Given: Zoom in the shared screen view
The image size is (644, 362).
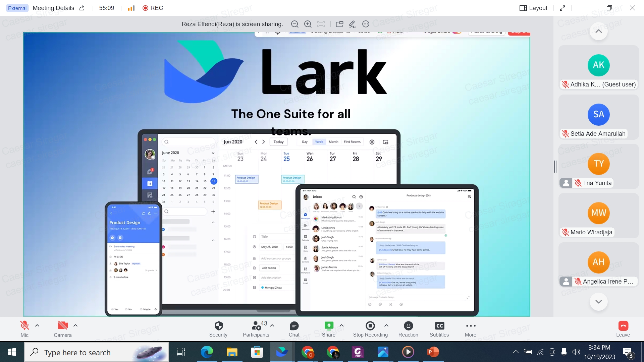Looking at the screenshot, I should (308, 24).
